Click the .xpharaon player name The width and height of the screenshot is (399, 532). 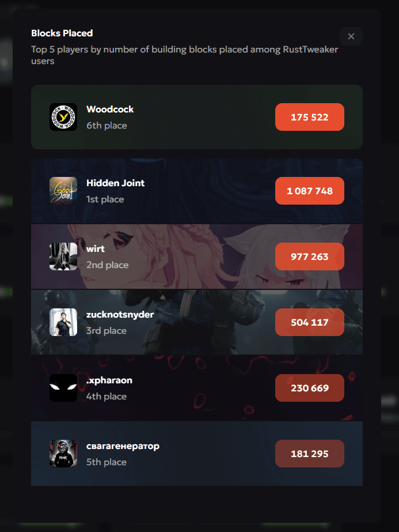109,380
